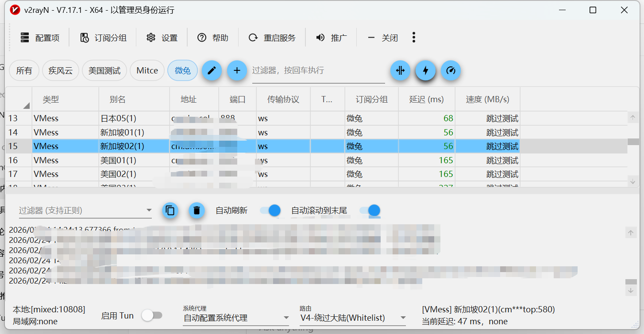Select the 微兔 subscription tab
Image resolution: width=644 pixels, height=334 pixels.
(x=183, y=70)
